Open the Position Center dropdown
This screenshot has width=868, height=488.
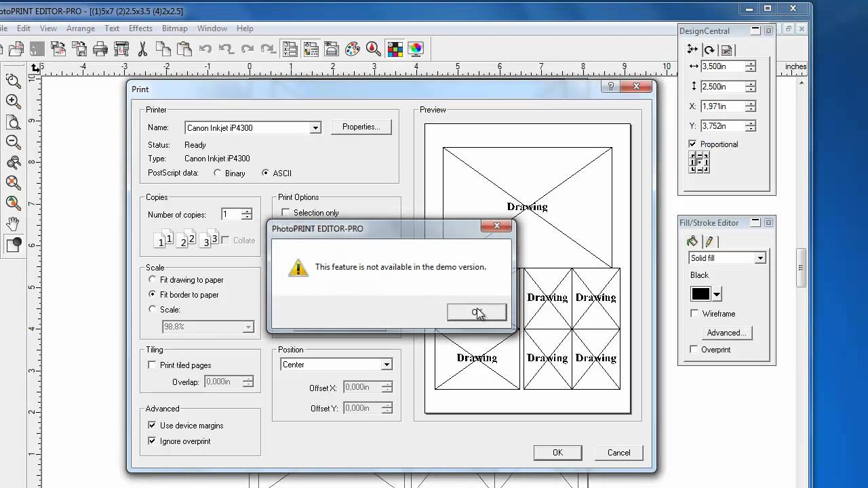[387, 365]
